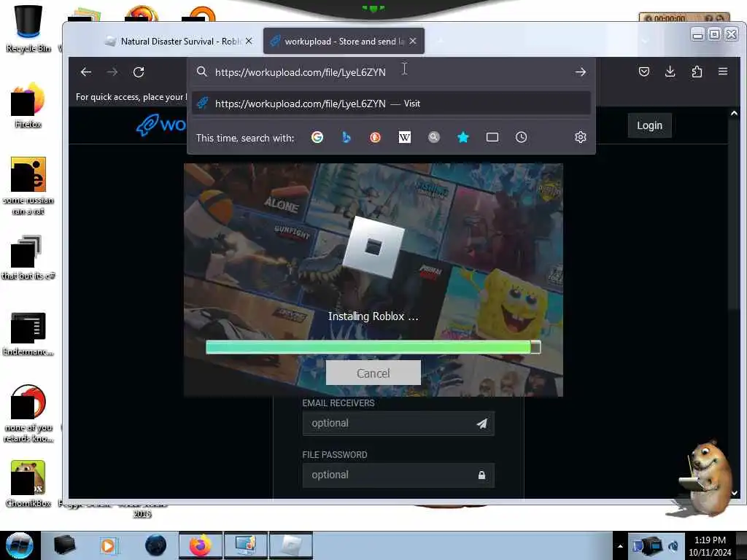Search this time with Bing
The image size is (747, 560).
347,137
